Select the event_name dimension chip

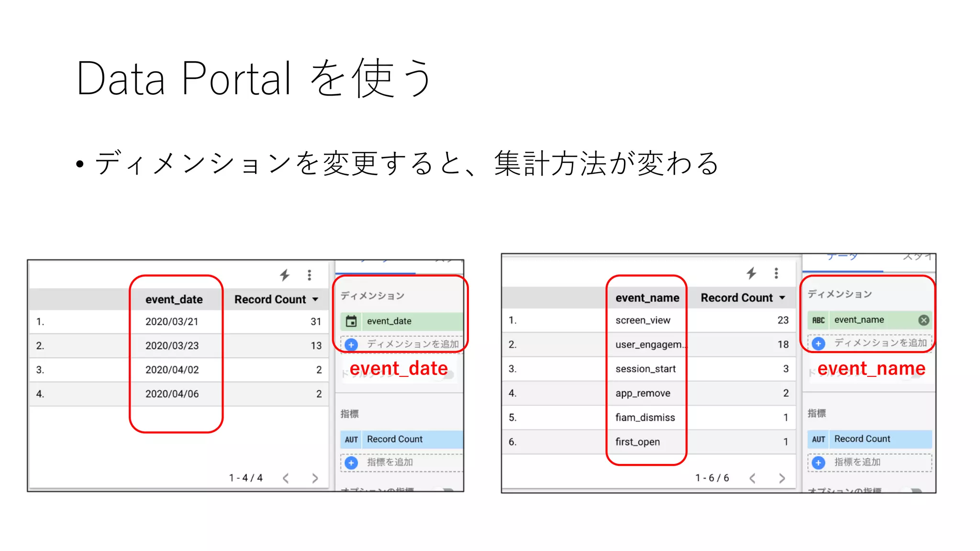pyautogui.click(x=869, y=320)
